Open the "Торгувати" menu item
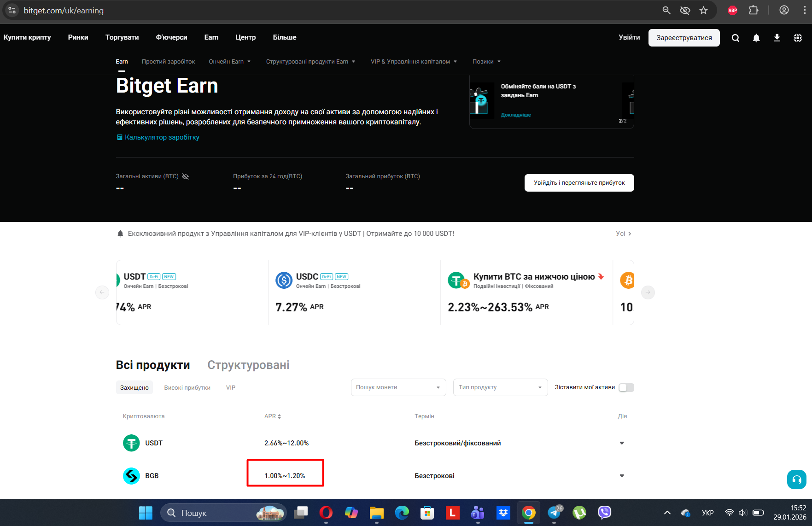812x526 pixels. coord(122,37)
